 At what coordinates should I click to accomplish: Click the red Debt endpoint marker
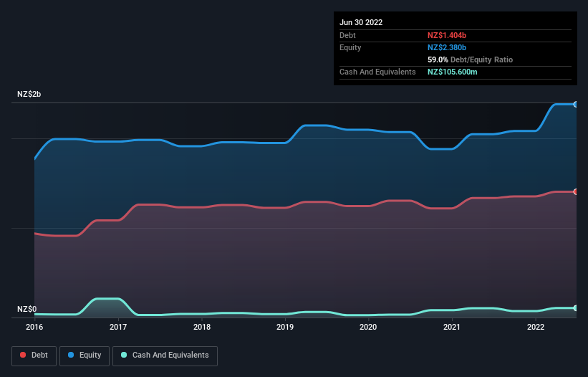pos(576,191)
